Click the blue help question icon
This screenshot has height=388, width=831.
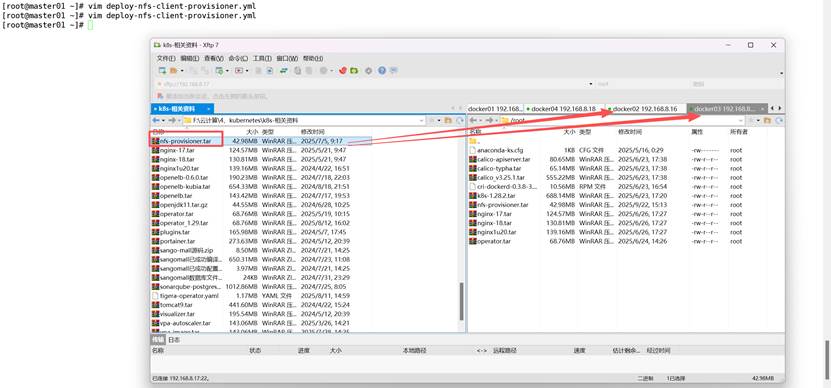click(x=382, y=70)
